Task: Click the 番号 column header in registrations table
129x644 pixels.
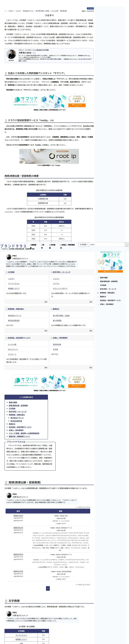Action: pyautogui.click(x=18, y=511)
